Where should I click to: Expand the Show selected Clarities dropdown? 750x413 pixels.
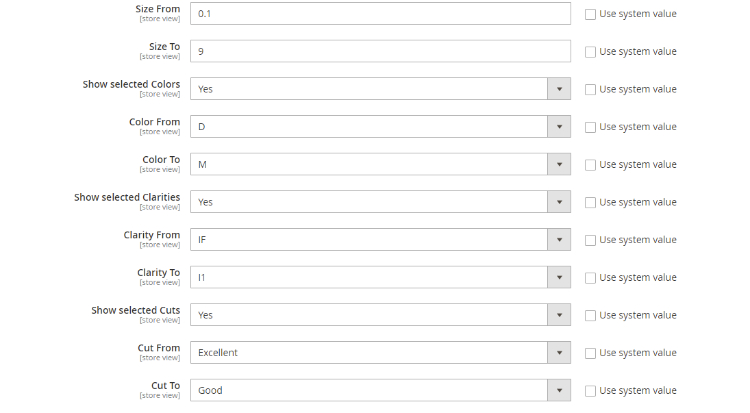coord(380,202)
